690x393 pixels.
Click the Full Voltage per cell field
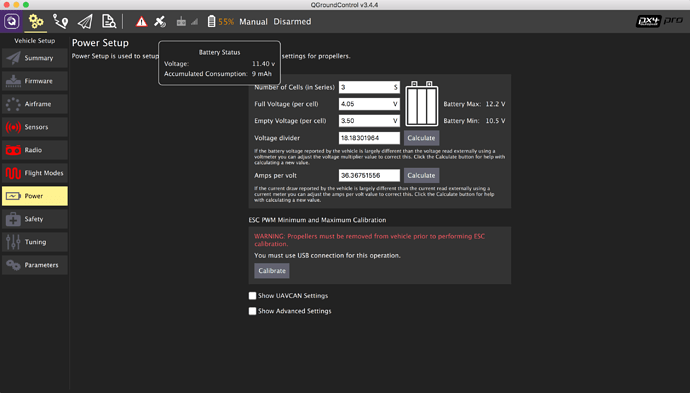[369, 104]
